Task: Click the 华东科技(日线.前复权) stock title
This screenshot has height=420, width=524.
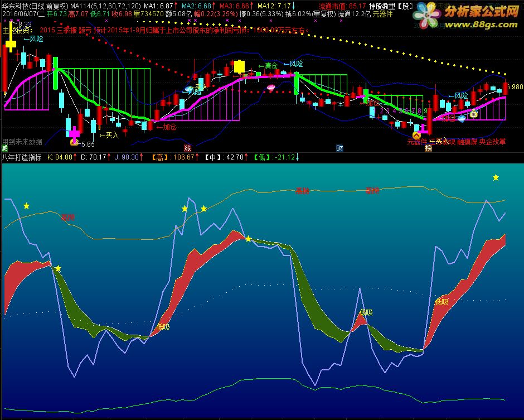Action: tap(35, 6)
